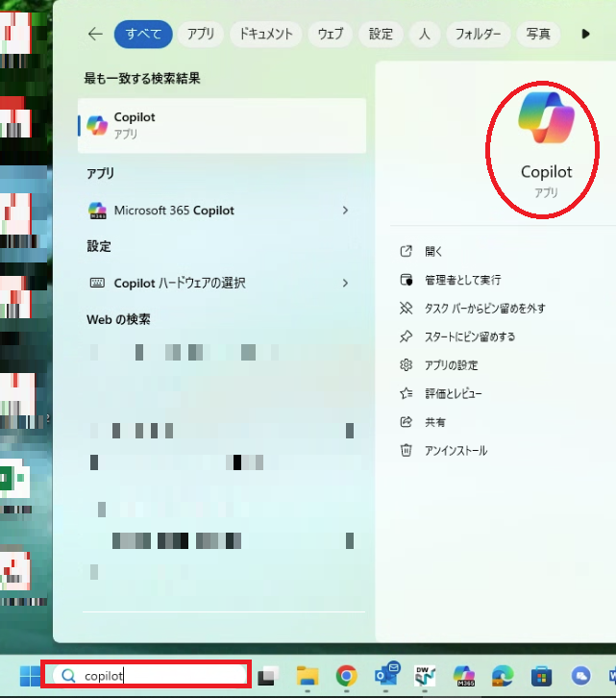The image size is (616, 698).
Task: Open Task View on the taskbar
Action: coord(267,676)
